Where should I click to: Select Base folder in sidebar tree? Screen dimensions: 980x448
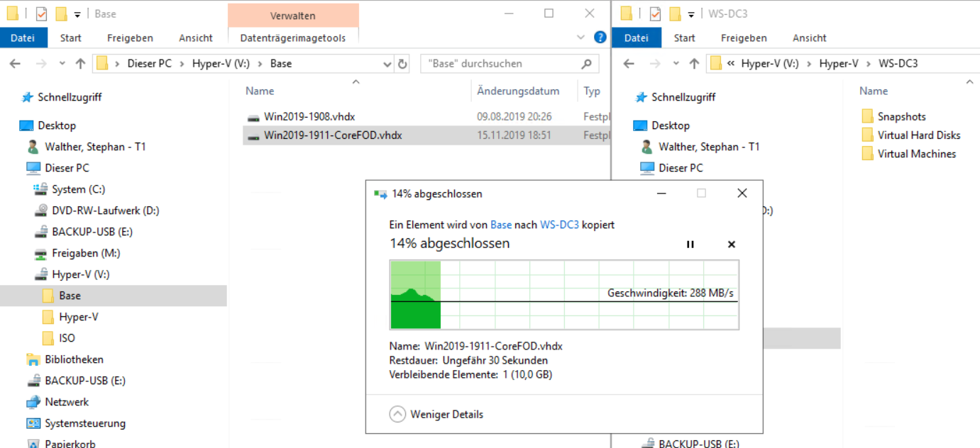pyautogui.click(x=70, y=296)
